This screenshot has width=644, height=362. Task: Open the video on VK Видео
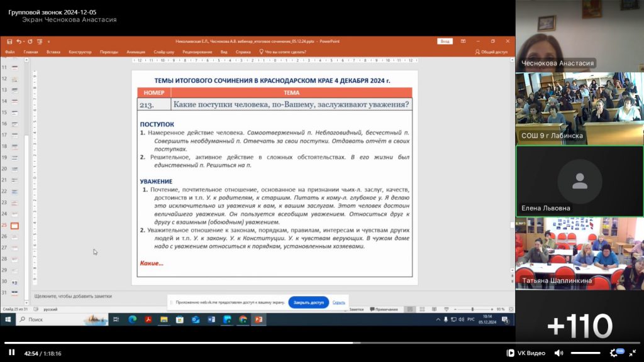coord(526,353)
